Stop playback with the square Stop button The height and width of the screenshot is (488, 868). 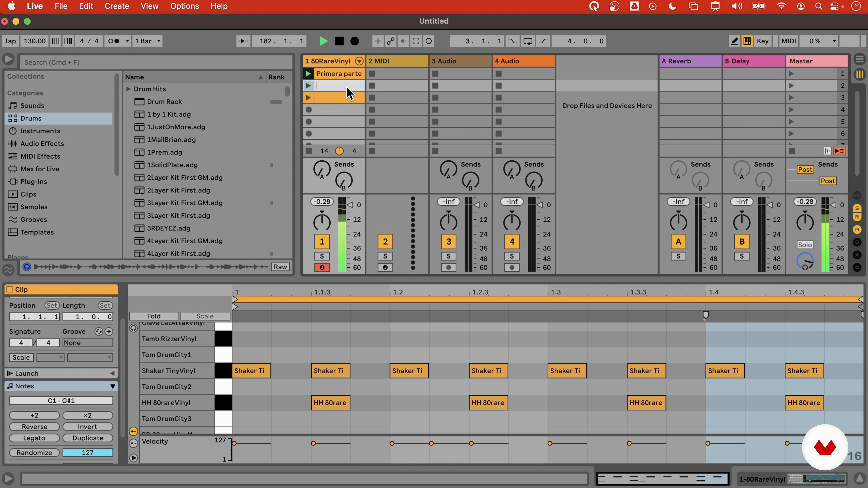pos(339,41)
